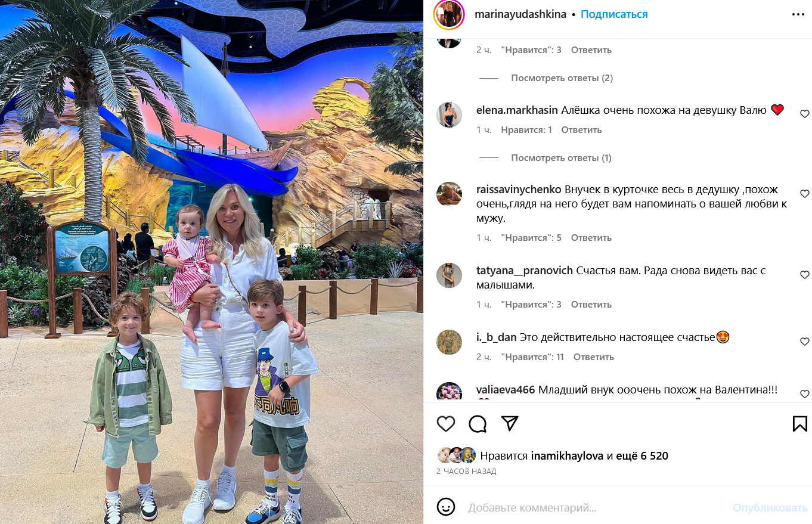Reply to raissavinychenko's comment
The height and width of the screenshot is (524, 812).
[x=591, y=238]
